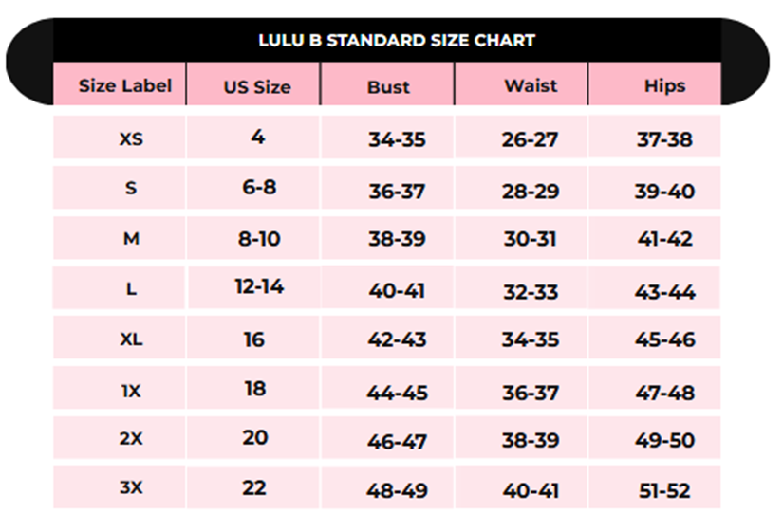Click the XL size label cell
Image resolution: width=783 pixels, height=532 pixels.
131,339
